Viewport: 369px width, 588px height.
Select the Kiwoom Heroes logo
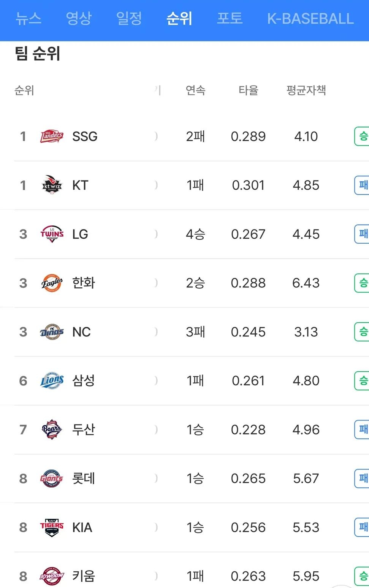52,576
